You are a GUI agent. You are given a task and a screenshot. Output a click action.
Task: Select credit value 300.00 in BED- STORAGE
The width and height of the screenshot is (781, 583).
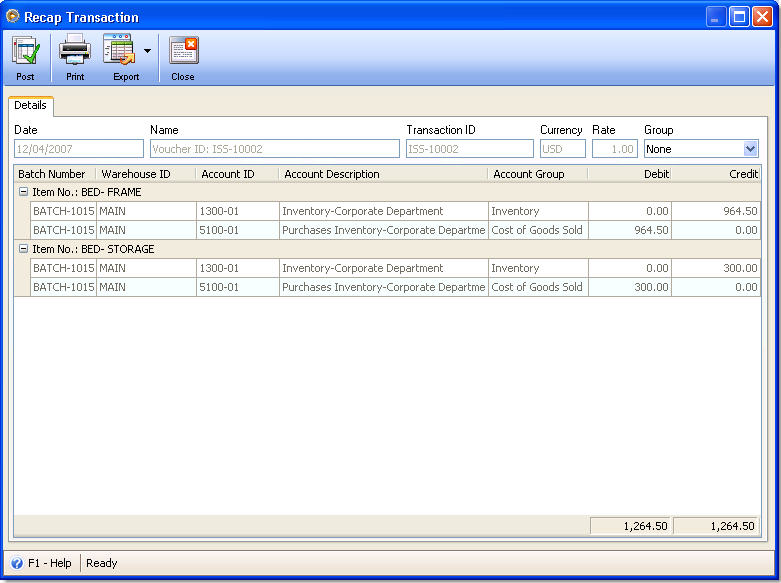click(x=716, y=268)
